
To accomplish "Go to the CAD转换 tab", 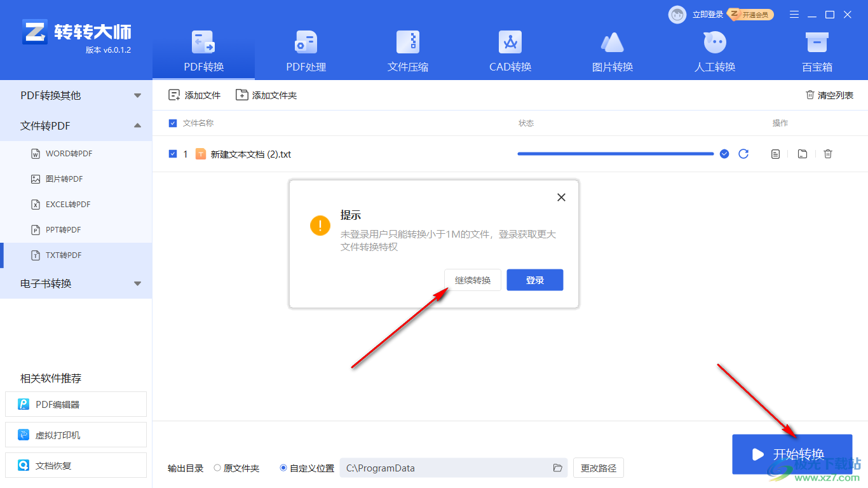I will (x=510, y=51).
